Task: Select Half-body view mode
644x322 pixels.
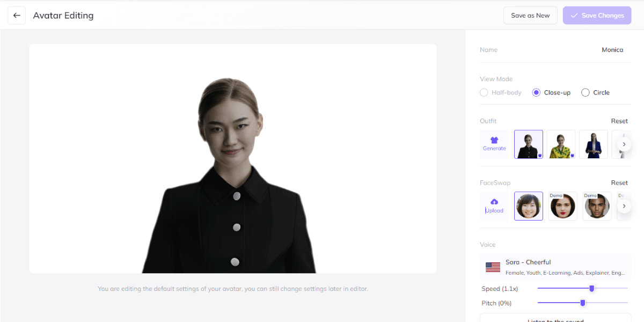Action: point(501,92)
